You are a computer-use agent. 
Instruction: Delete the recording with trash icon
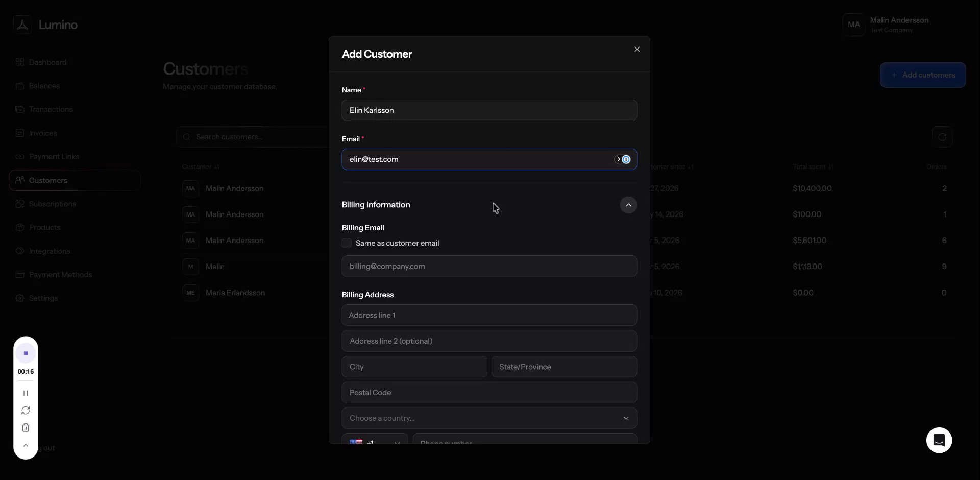26,428
